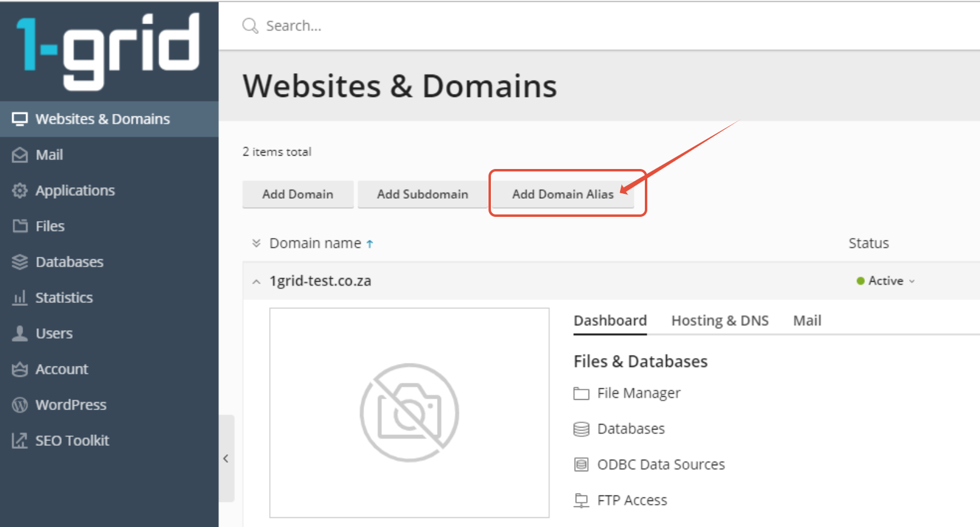Click the Add Subdomain button
The image size is (980, 527).
click(422, 194)
